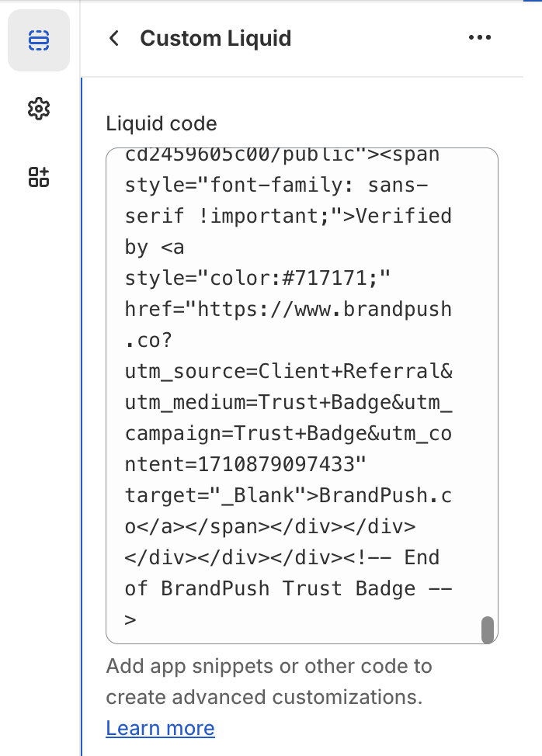
Task: Click the final '>' character line in code
Action: click(130, 619)
